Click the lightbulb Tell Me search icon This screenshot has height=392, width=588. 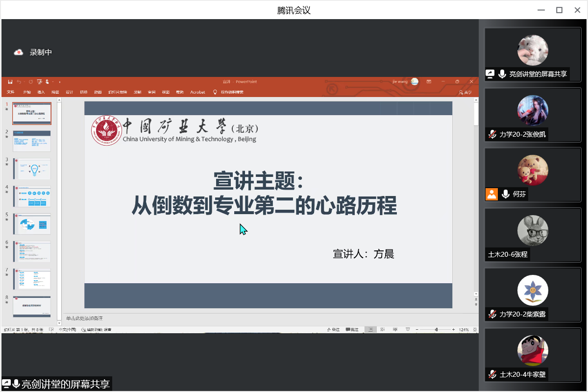click(215, 92)
